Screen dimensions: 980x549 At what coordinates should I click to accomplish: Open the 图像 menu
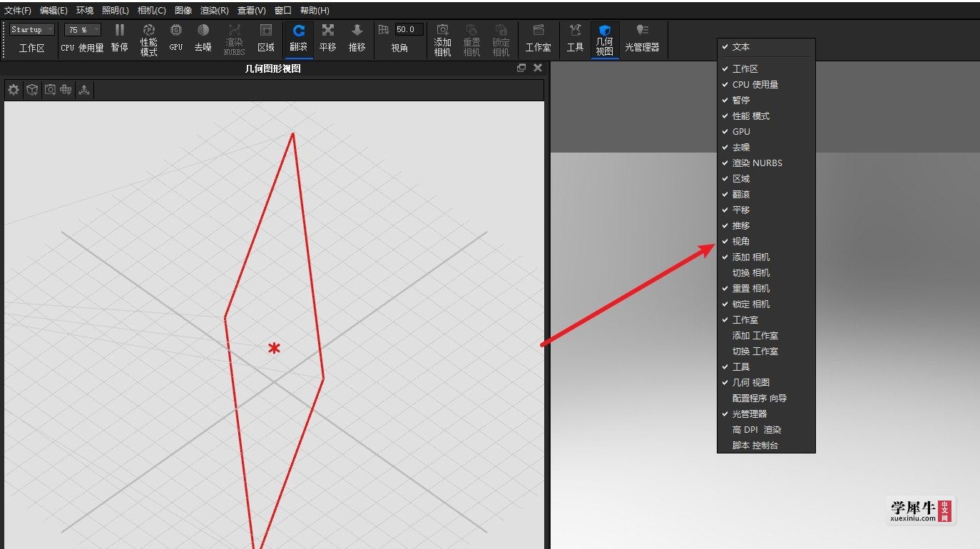click(x=183, y=11)
